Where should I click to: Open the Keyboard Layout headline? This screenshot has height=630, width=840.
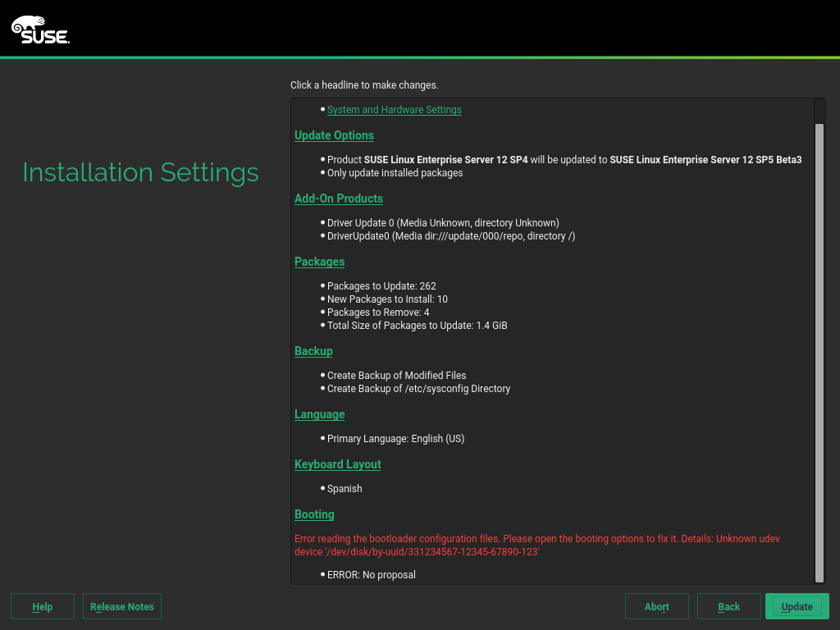[x=337, y=464]
